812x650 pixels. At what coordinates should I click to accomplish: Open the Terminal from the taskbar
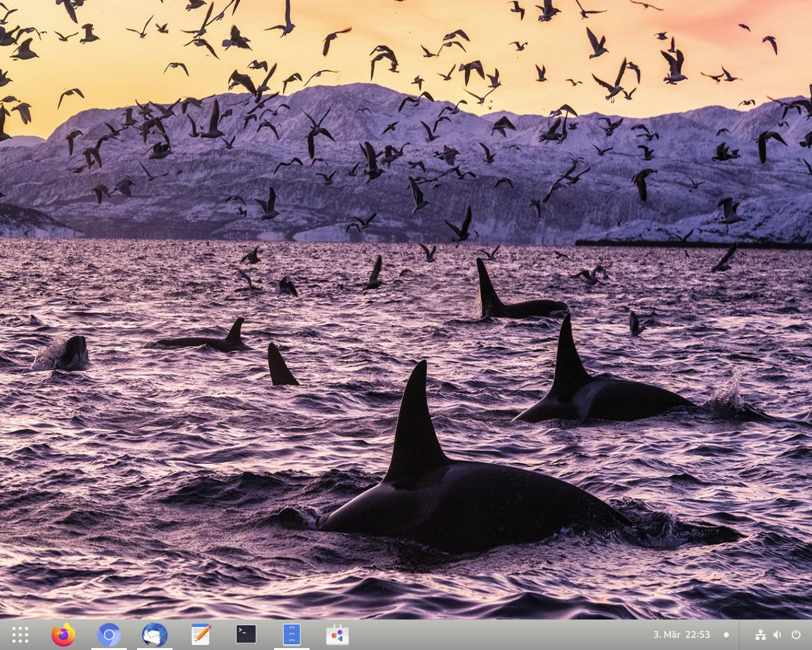[246, 634]
